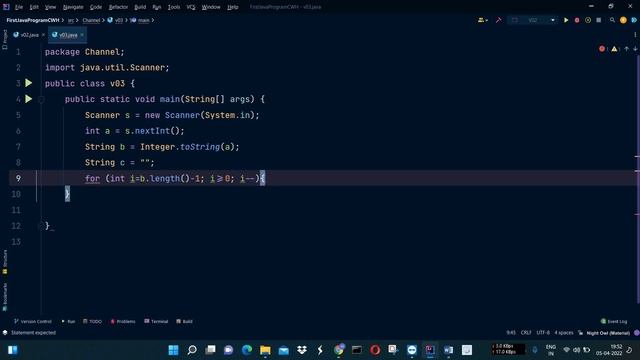
Task: Run class v03 from gutter arrow
Action: (x=29, y=83)
